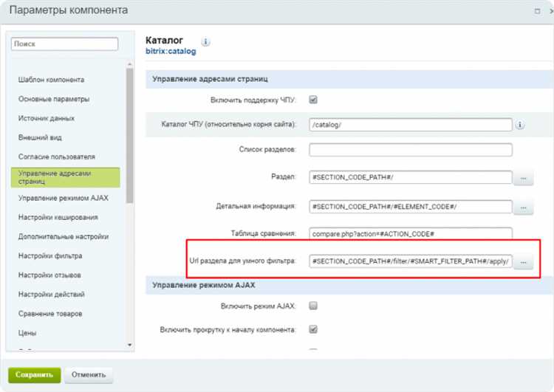Open ellipsis button next to Раздел field
This screenshot has width=554, height=392.
(x=523, y=179)
